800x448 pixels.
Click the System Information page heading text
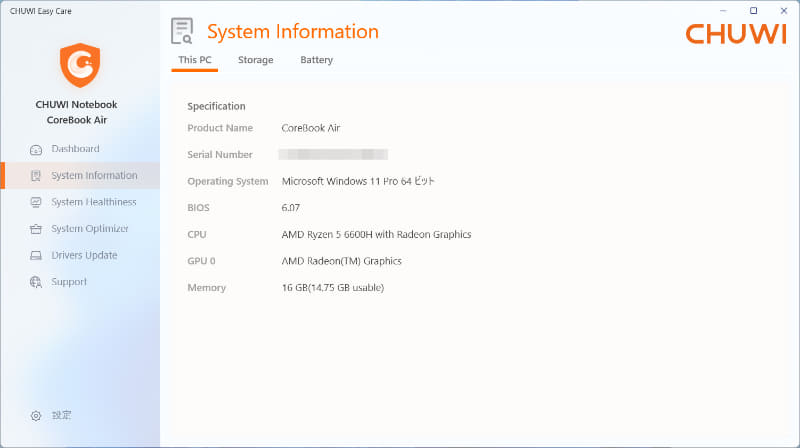(x=293, y=32)
